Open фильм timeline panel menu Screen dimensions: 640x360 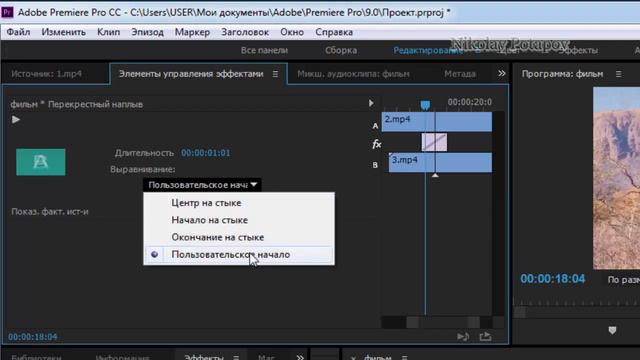coord(404,357)
